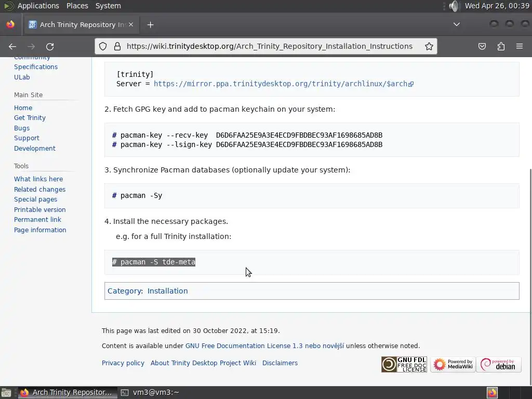Screen dimensions: 532x399
Task: Click the volume speaker icon in panel
Action: point(454,6)
